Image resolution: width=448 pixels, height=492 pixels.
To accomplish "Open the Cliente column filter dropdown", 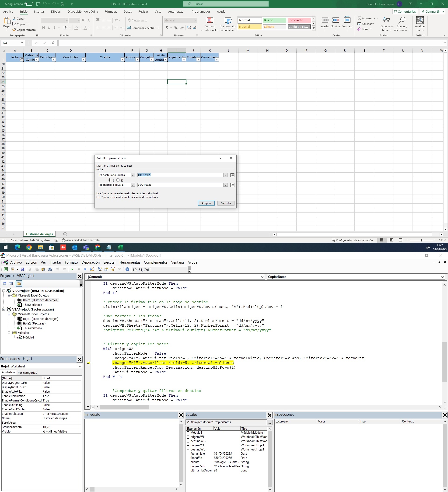I will tap(122, 59).
